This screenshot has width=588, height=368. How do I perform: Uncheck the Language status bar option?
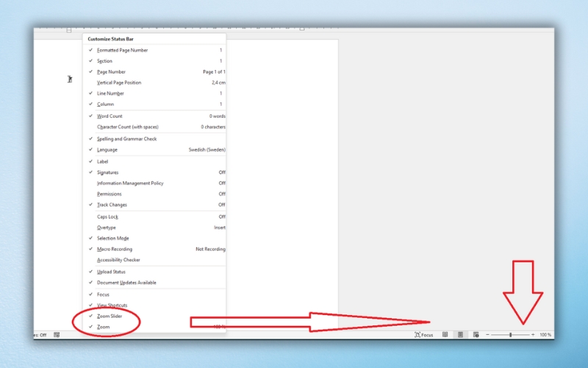click(x=107, y=149)
